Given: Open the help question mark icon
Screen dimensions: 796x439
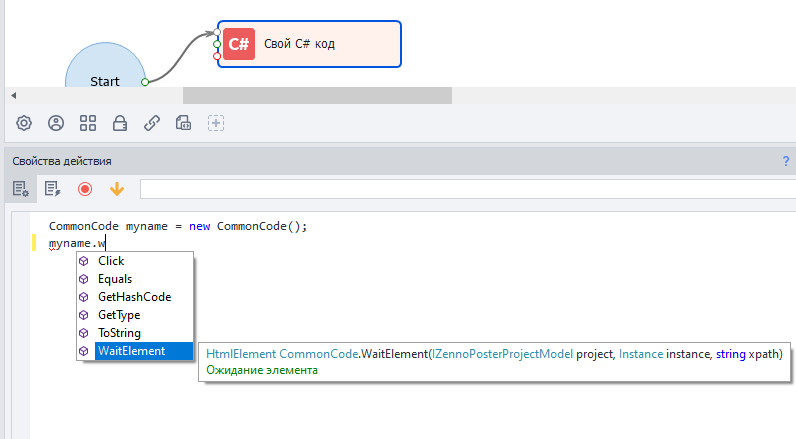Looking at the screenshot, I should pyautogui.click(x=786, y=161).
